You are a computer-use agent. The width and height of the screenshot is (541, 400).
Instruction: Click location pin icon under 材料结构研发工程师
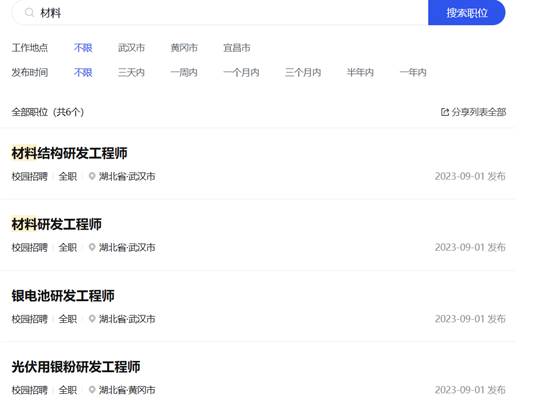pos(92,176)
